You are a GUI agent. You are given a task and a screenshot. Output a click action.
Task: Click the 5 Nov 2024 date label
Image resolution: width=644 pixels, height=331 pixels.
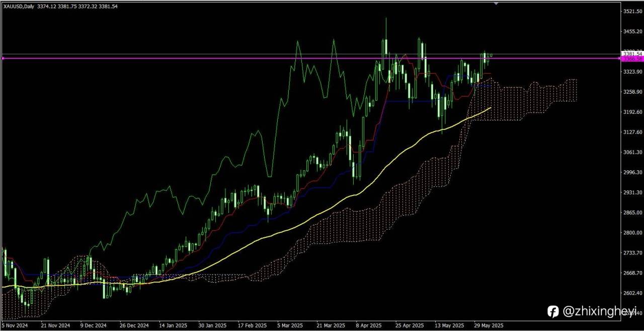[x=15, y=325]
